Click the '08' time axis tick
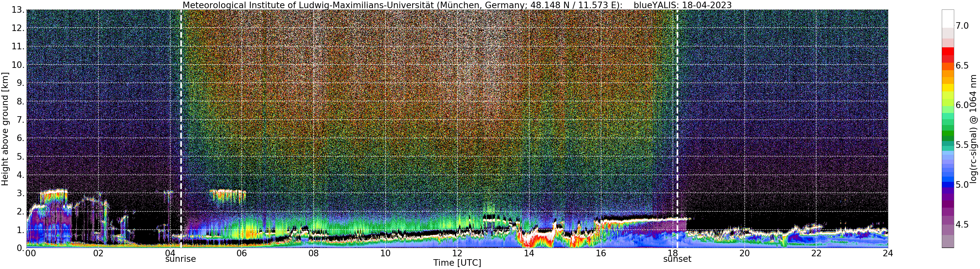Image resolution: width=980 pixels, height=269 pixels. (x=313, y=253)
